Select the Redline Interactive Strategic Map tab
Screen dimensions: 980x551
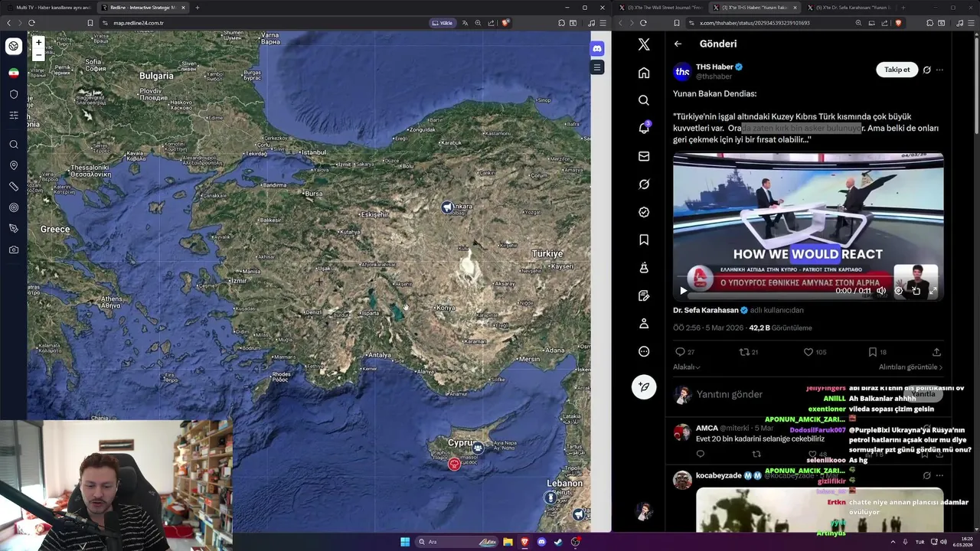coord(142,8)
